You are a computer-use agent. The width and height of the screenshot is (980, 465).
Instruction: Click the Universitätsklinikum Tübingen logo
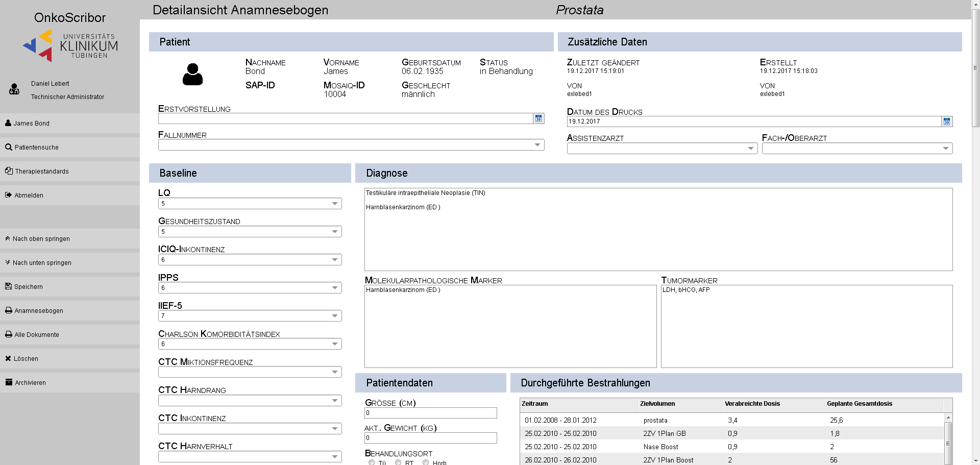(70, 45)
